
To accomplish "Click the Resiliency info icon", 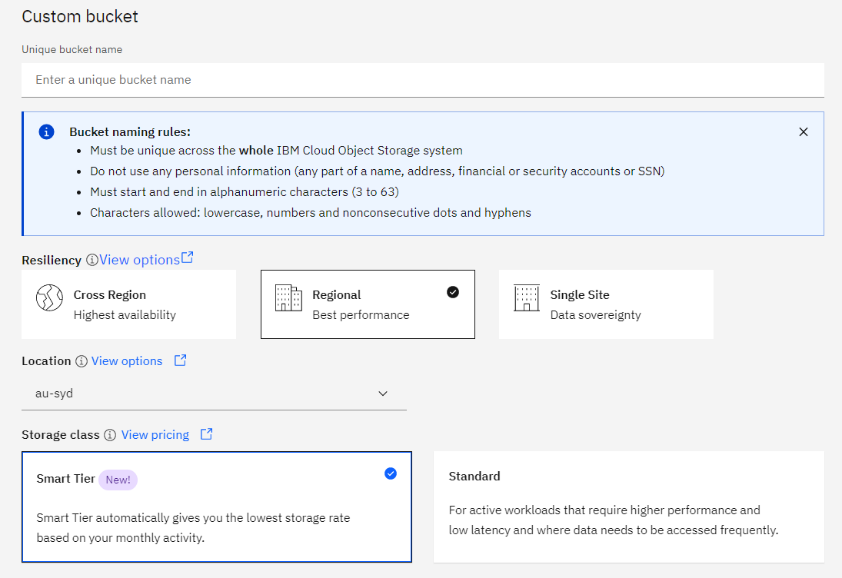I will (92, 260).
